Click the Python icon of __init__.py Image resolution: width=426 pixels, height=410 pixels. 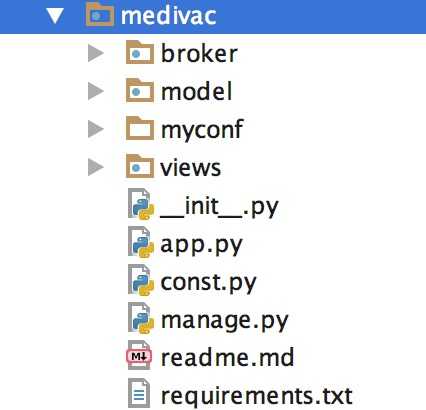click(141, 204)
